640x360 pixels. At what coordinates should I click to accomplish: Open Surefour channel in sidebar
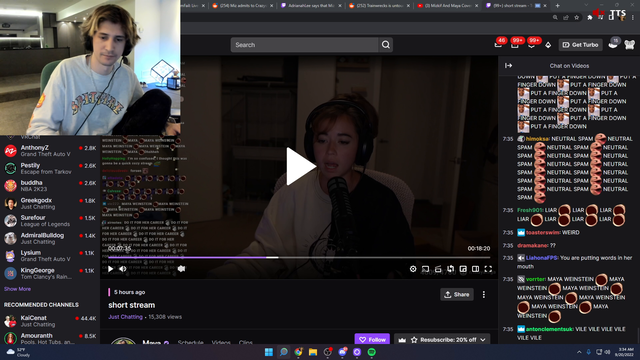tap(50, 221)
